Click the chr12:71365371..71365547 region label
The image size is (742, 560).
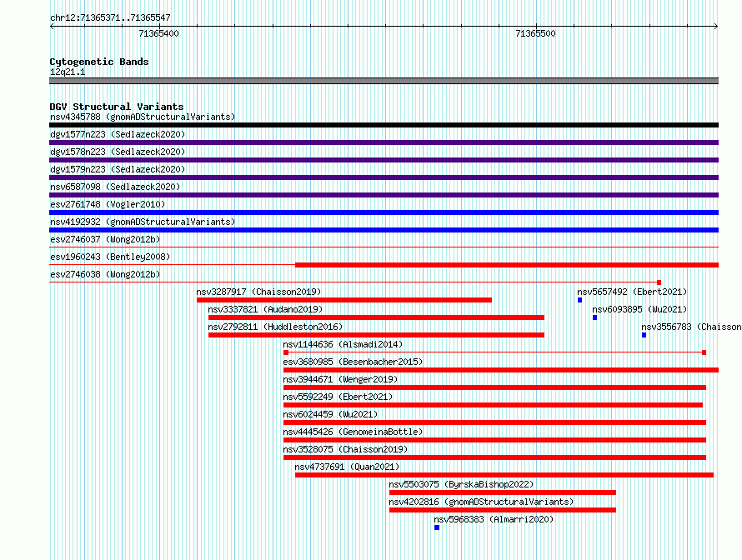[x=110, y=17]
